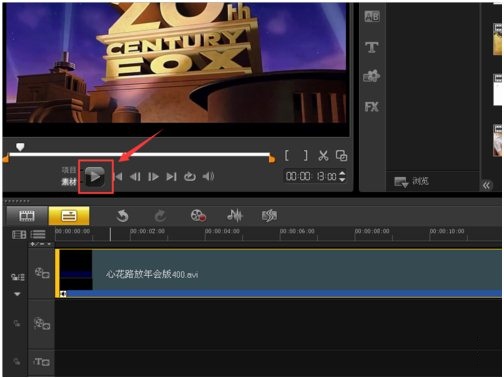Select the left orange trim marker
504x378 pixels.
(x=6, y=159)
